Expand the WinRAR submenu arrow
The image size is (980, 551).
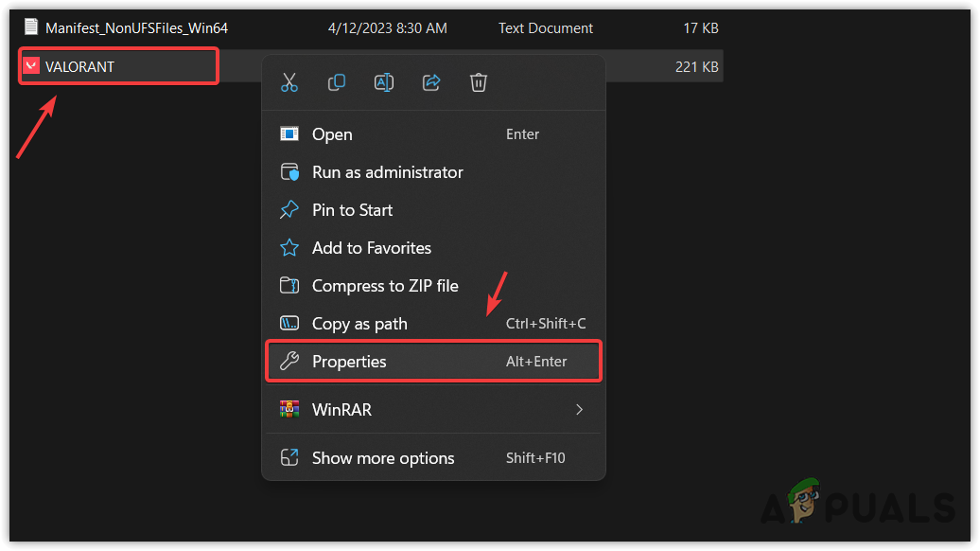tap(579, 410)
